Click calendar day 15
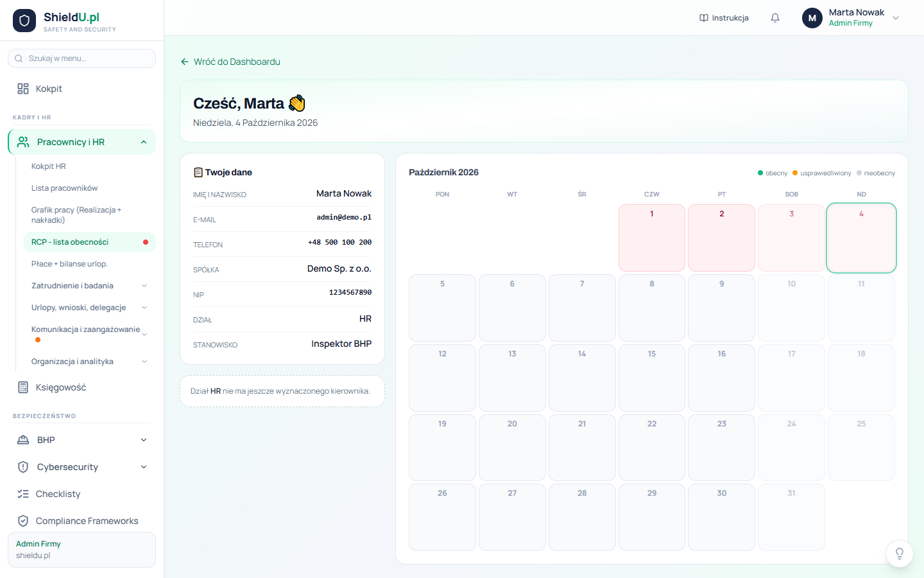 tap(652, 378)
